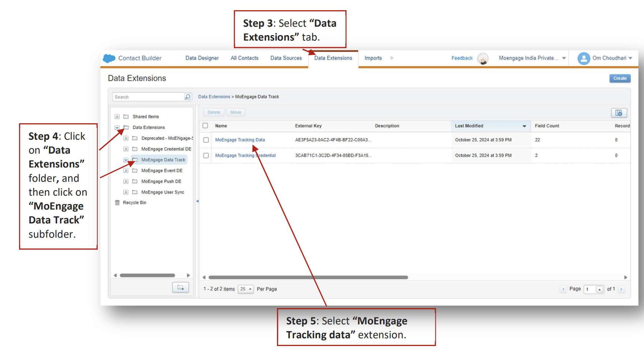Click the MoEngage User Sync folder icon

coord(135,192)
